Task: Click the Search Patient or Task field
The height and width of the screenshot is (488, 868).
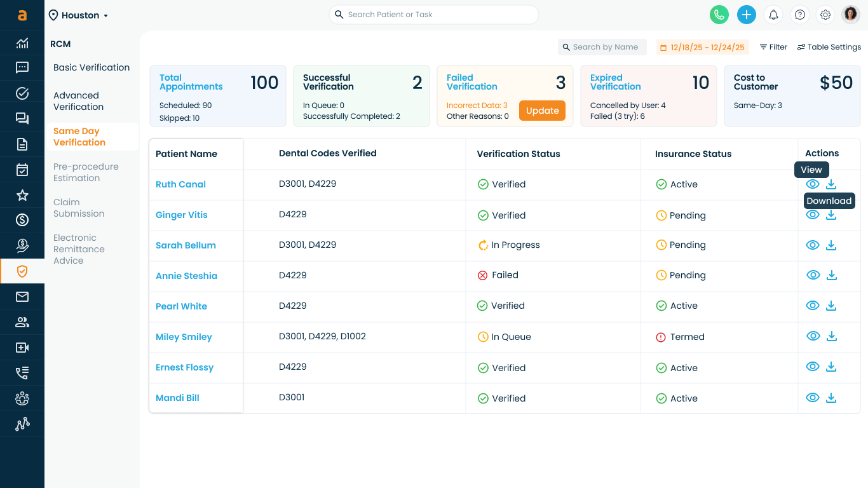Action: (433, 15)
